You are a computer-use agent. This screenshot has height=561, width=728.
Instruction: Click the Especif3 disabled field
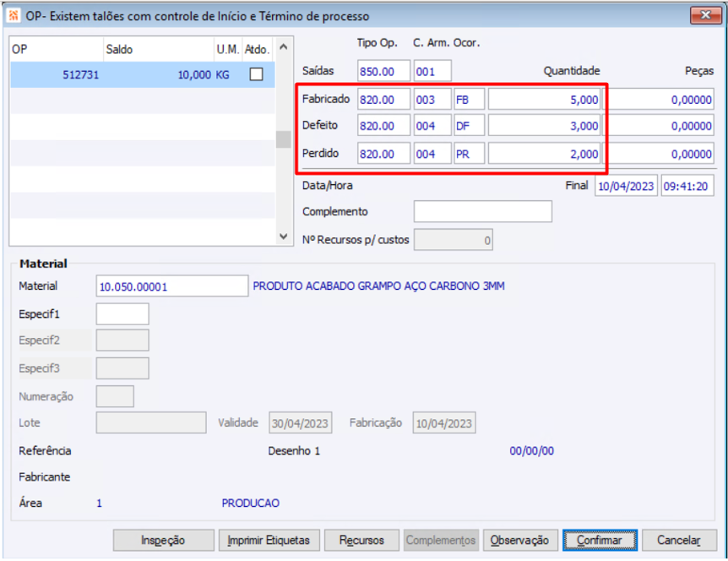[x=122, y=368]
